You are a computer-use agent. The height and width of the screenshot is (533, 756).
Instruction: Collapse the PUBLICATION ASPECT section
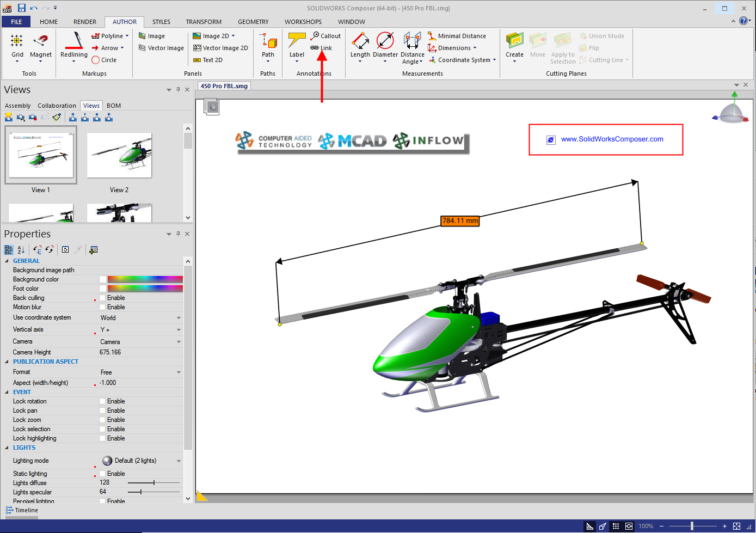[7, 362]
